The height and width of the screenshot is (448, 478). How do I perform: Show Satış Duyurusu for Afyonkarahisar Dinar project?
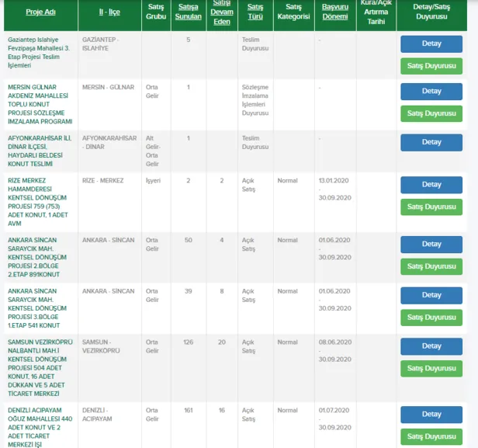point(431,162)
